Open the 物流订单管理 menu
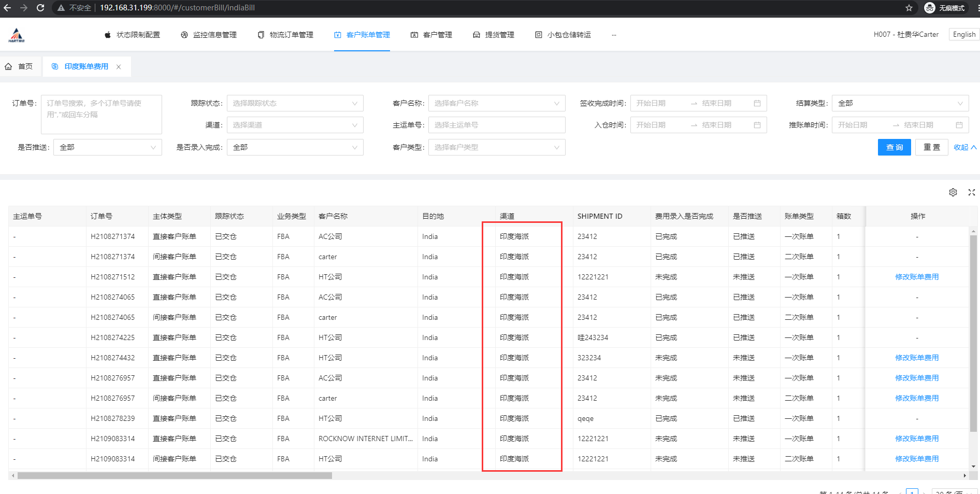This screenshot has width=980, height=494. 285,35
